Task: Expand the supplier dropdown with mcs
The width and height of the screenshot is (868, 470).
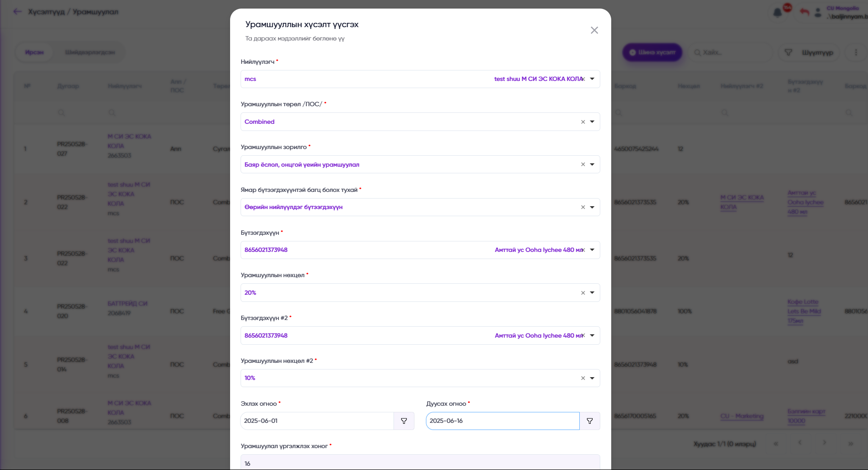Action: click(x=592, y=79)
